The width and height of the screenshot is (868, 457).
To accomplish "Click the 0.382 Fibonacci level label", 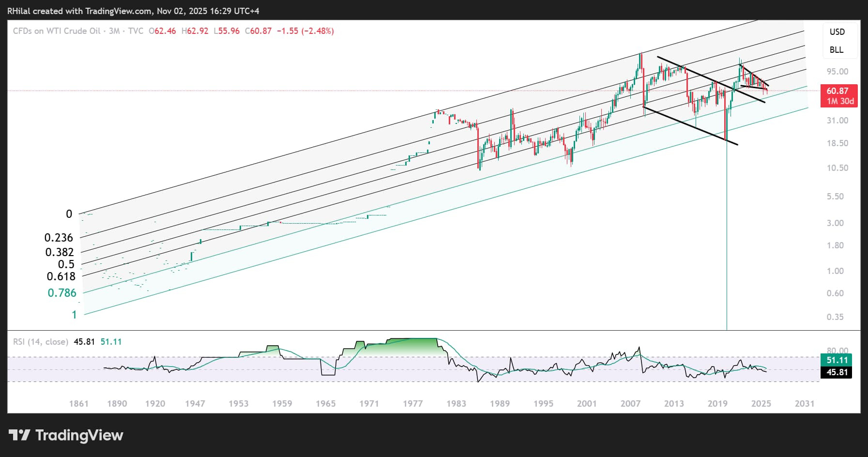I will 60,252.
